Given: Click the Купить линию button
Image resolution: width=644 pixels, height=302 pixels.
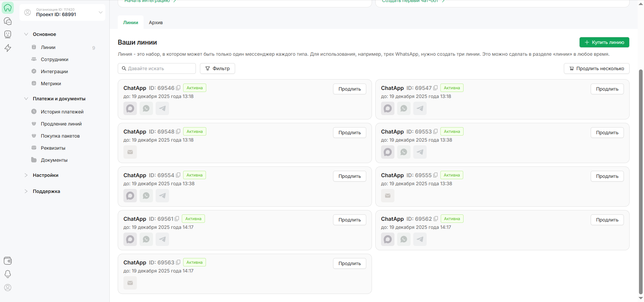Looking at the screenshot, I should coord(604,42).
